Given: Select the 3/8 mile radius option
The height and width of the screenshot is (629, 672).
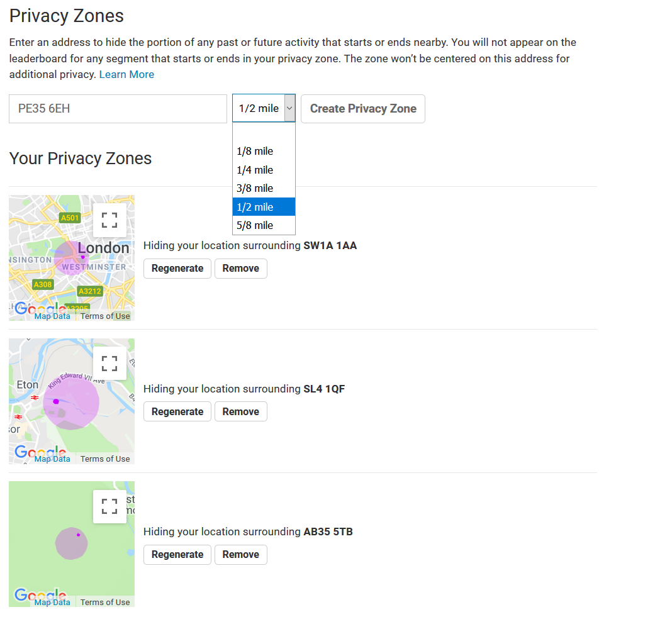Looking at the screenshot, I should (254, 188).
